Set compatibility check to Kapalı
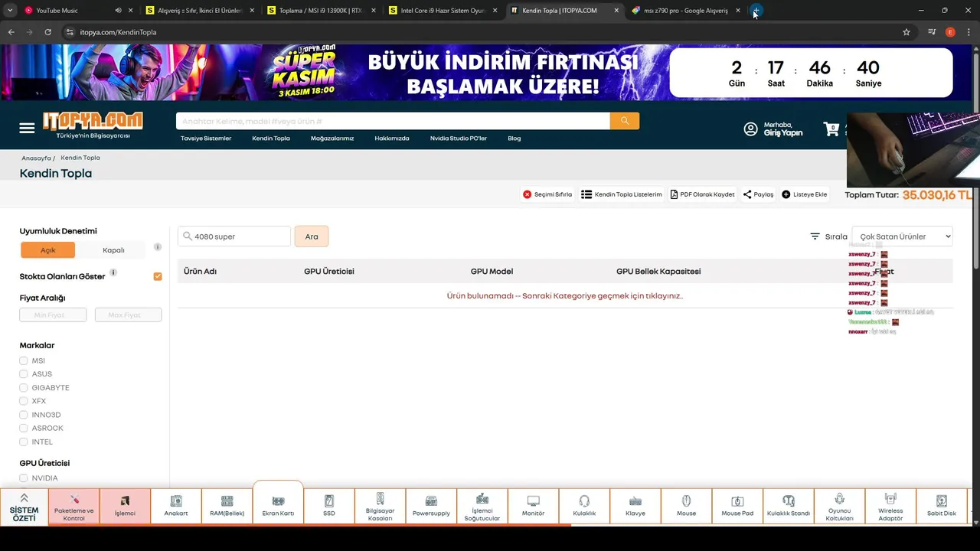This screenshot has height=551, width=980. click(x=113, y=250)
